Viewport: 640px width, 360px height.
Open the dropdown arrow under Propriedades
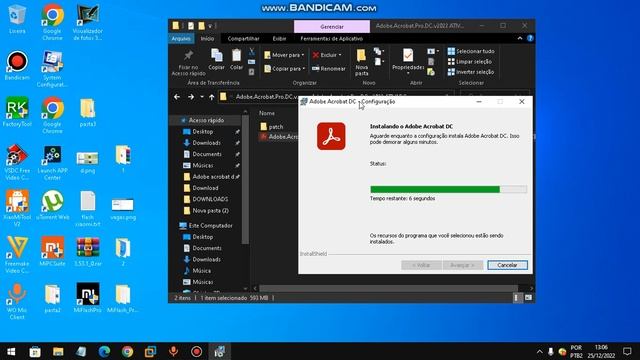408,73
